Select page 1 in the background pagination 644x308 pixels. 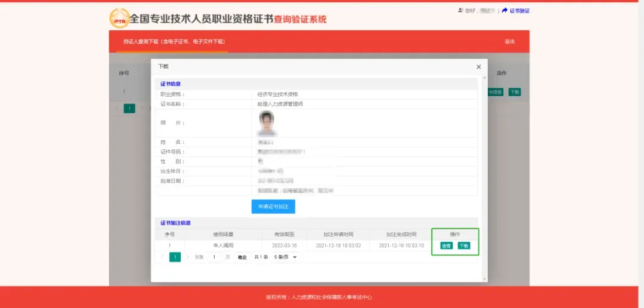[129, 109]
